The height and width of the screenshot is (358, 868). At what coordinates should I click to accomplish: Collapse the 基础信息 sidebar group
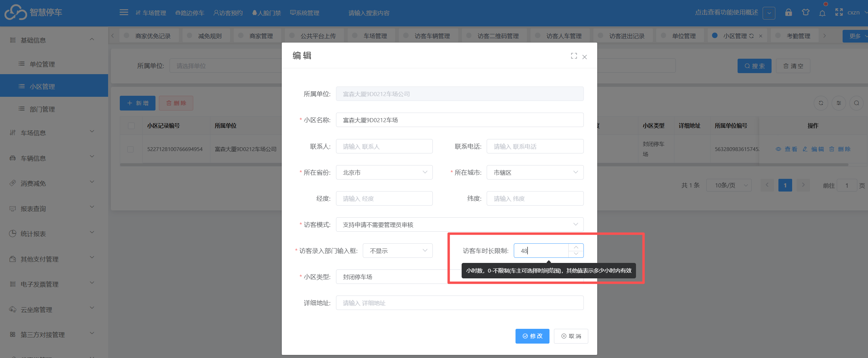pyautogui.click(x=54, y=40)
